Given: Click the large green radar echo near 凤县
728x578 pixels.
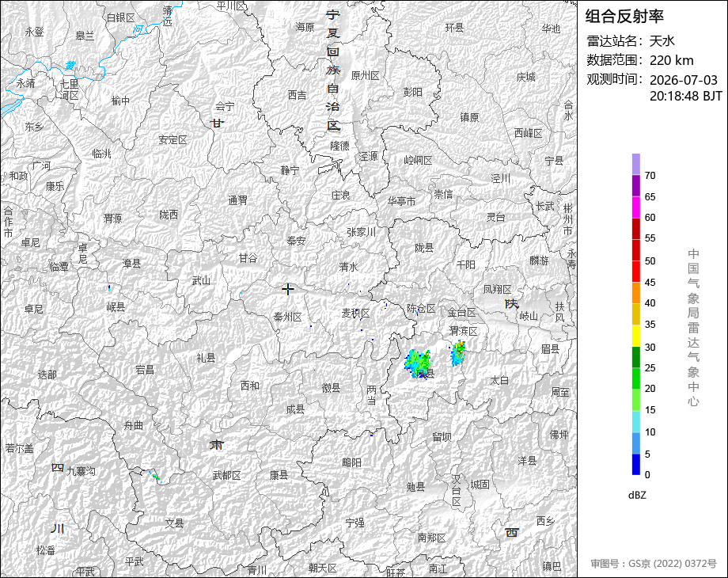Looking at the screenshot, I should (x=417, y=363).
